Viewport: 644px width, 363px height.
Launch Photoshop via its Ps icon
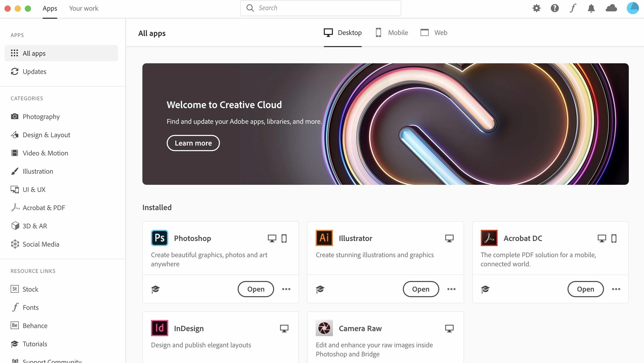160,238
